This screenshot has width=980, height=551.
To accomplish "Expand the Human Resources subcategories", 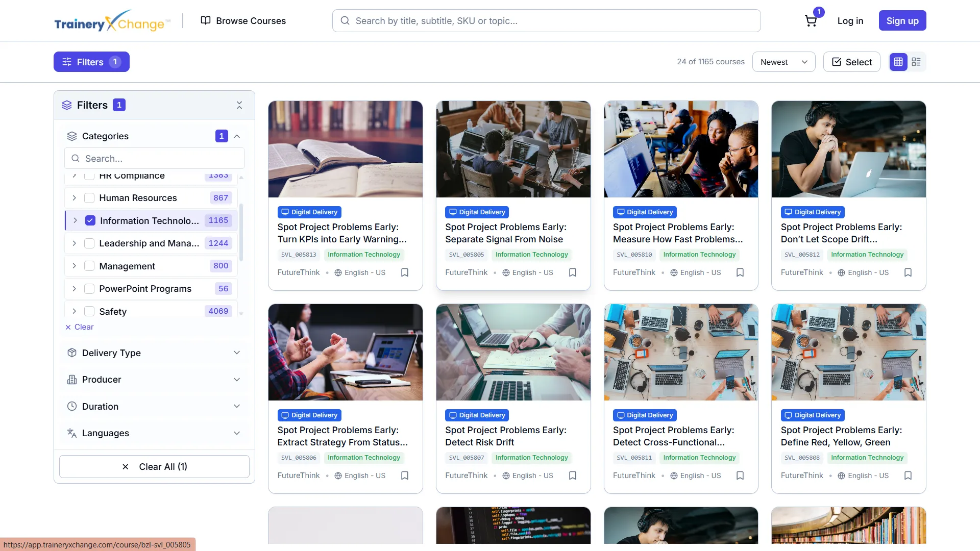I will pyautogui.click(x=75, y=198).
